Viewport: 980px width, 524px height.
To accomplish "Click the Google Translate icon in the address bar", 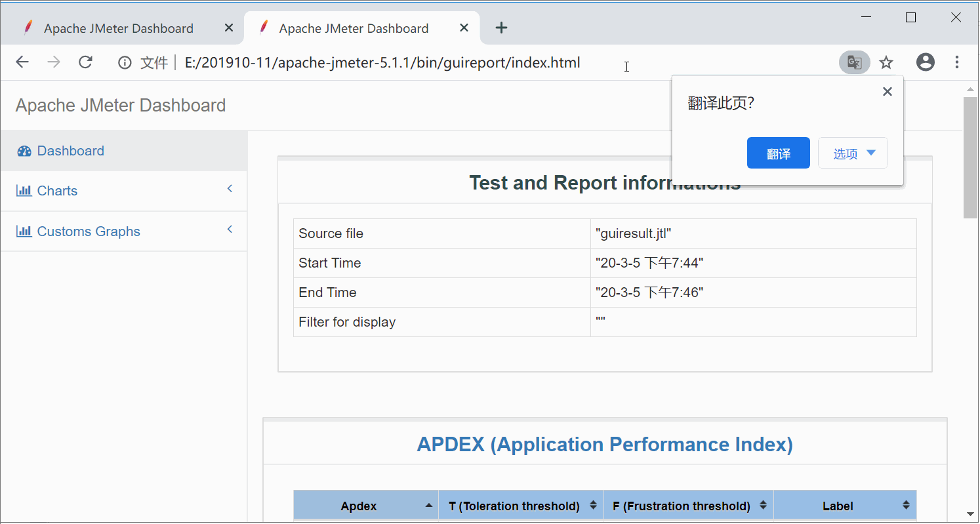I will [854, 62].
